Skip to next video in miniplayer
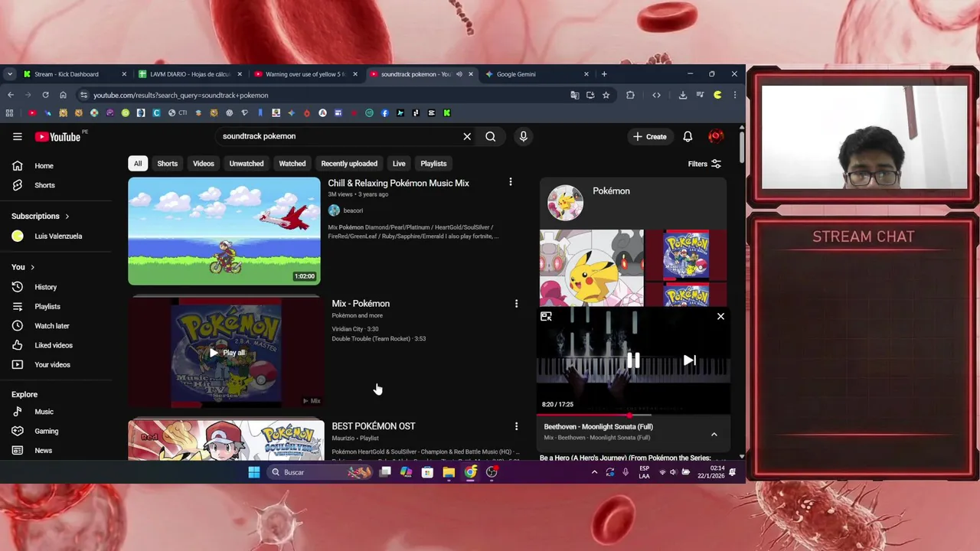980x551 pixels. 689,360
